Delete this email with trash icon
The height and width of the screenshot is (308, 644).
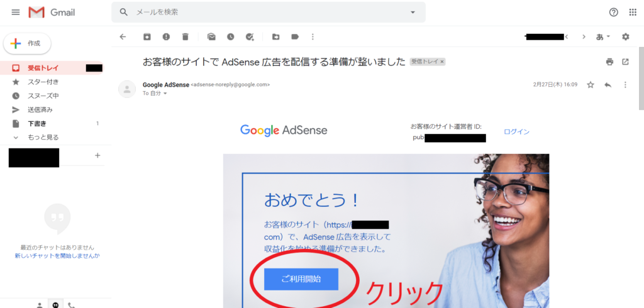pyautogui.click(x=186, y=37)
